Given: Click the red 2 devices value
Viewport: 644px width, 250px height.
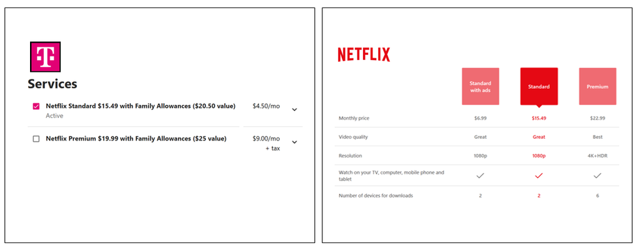Looking at the screenshot, I should [539, 196].
